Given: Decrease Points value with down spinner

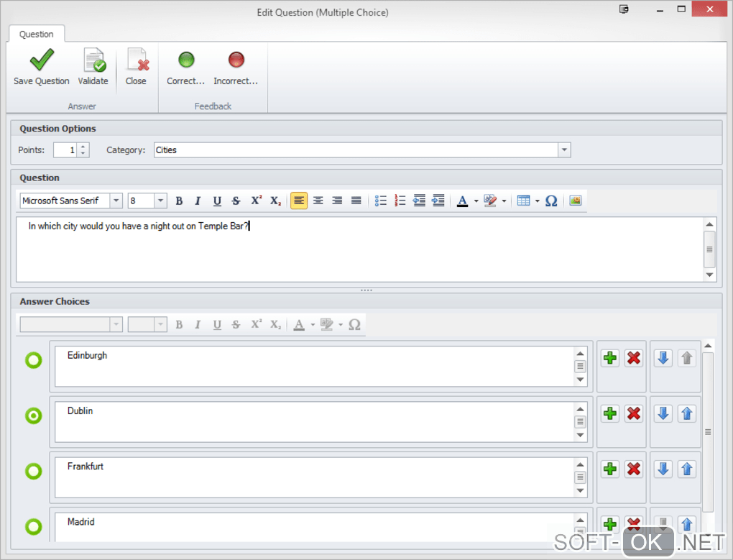Looking at the screenshot, I should point(83,153).
